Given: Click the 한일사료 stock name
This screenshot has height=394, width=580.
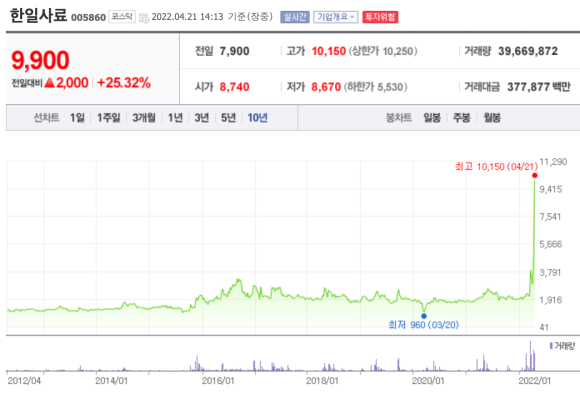Looking at the screenshot, I should (38, 16).
